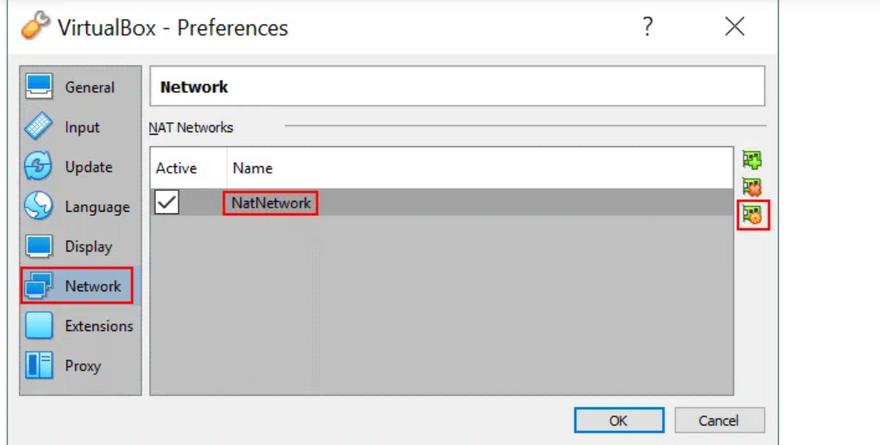Sort the list by the Name column header
880x445 pixels.
point(253,168)
